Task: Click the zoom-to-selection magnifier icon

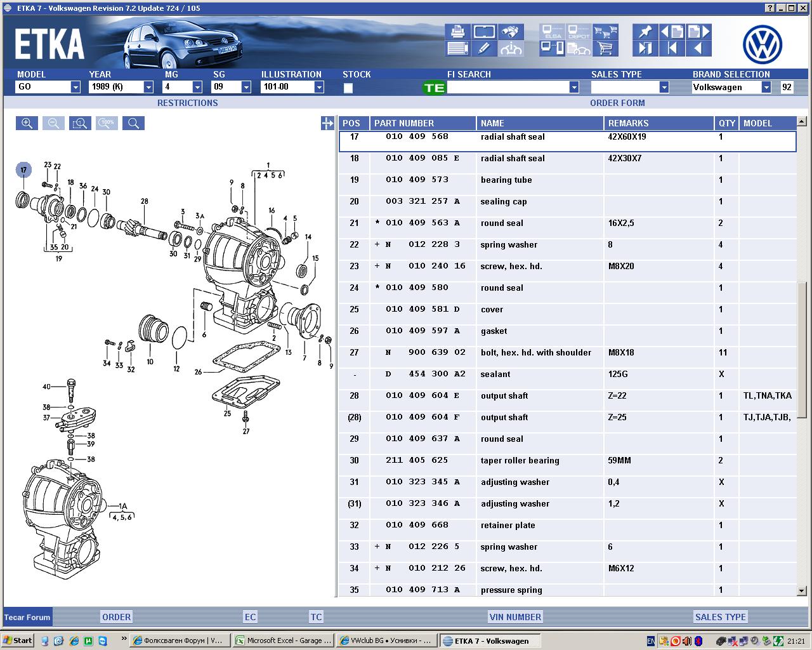Action: pyautogui.click(x=80, y=123)
